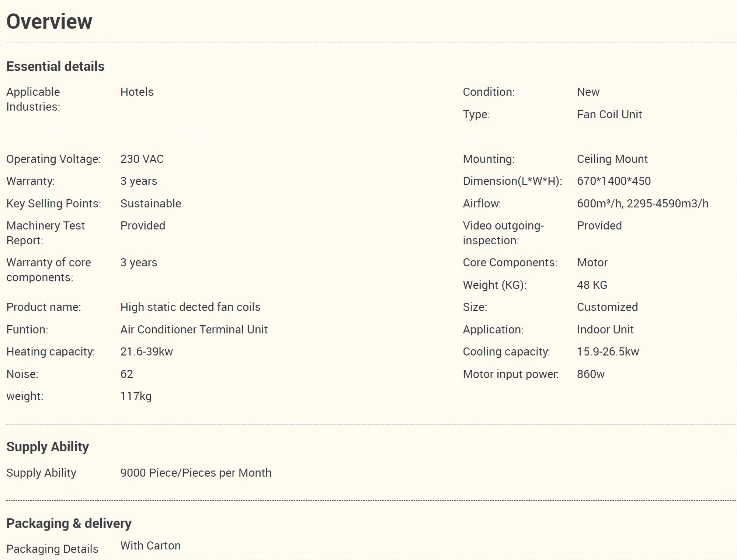Select the 48 KG weight value
This screenshot has height=560, width=737.
[x=592, y=285]
